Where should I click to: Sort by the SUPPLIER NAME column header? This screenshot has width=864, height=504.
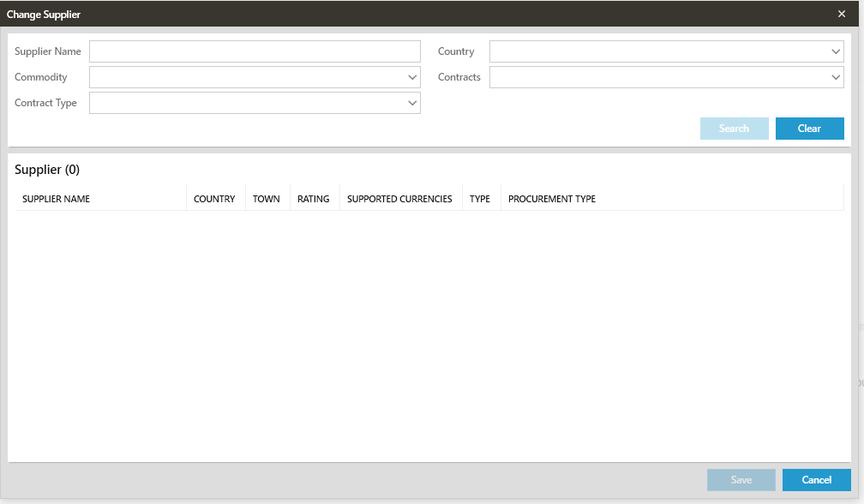click(x=57, y=199)
